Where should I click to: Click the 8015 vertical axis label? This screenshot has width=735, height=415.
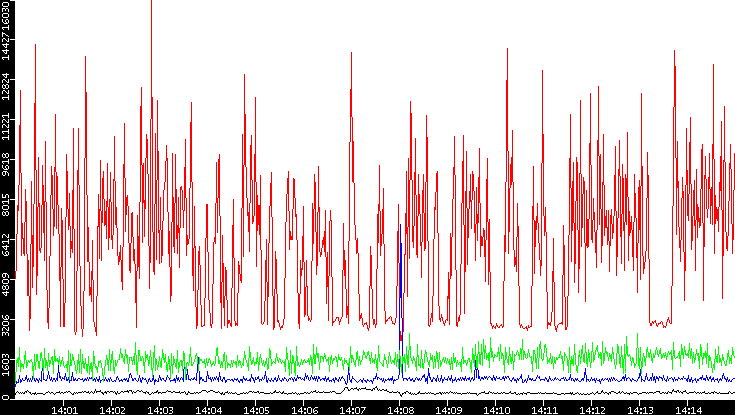pyautogui.click(x=6, y=205)
